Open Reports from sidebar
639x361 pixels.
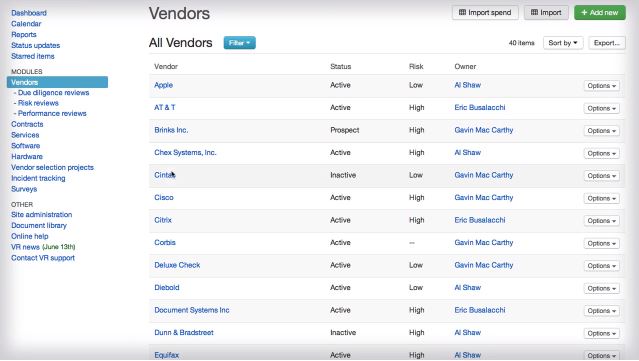[24, 35]
